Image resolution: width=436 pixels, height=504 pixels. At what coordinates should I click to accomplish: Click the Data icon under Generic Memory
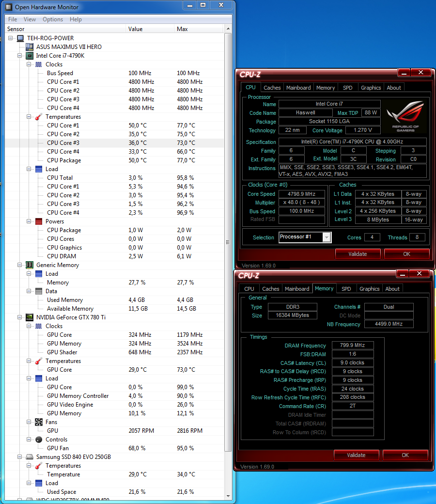tap(39, 291)
